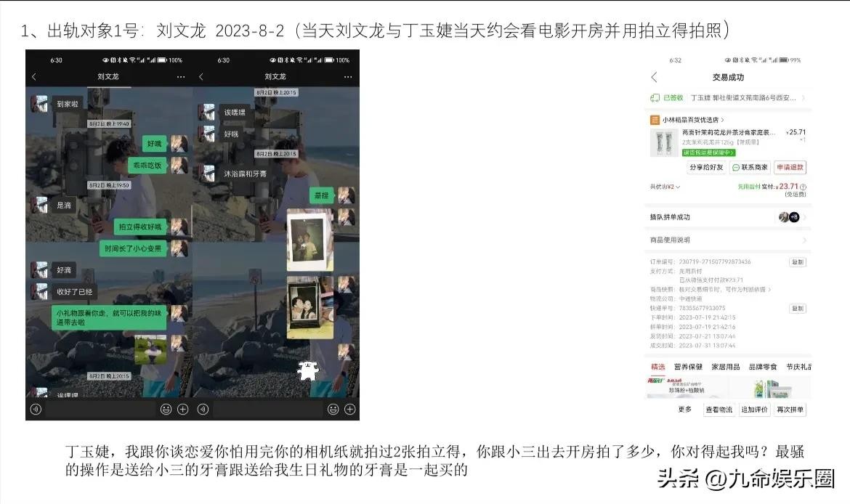Expand the 商品使用说明 row
850x504 pixels.
point(727,240)
